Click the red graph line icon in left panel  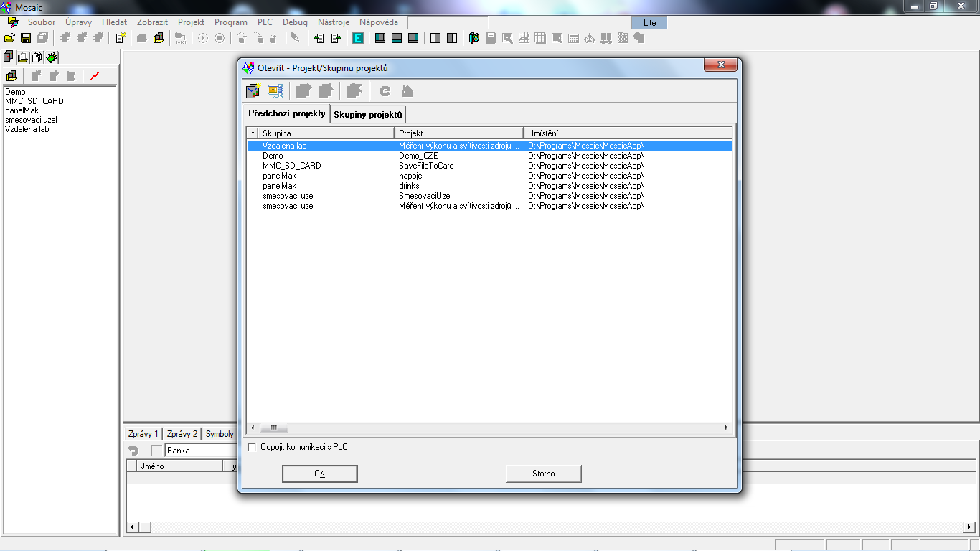coord(95,75)
